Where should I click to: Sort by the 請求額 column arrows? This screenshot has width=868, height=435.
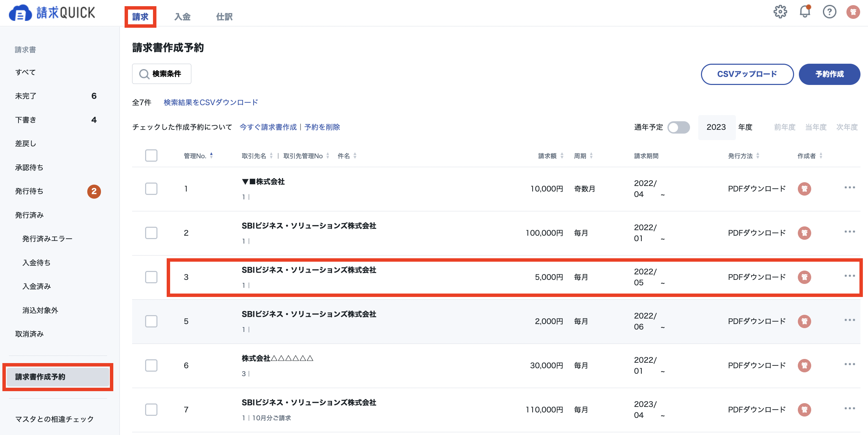tap(562, 156)
